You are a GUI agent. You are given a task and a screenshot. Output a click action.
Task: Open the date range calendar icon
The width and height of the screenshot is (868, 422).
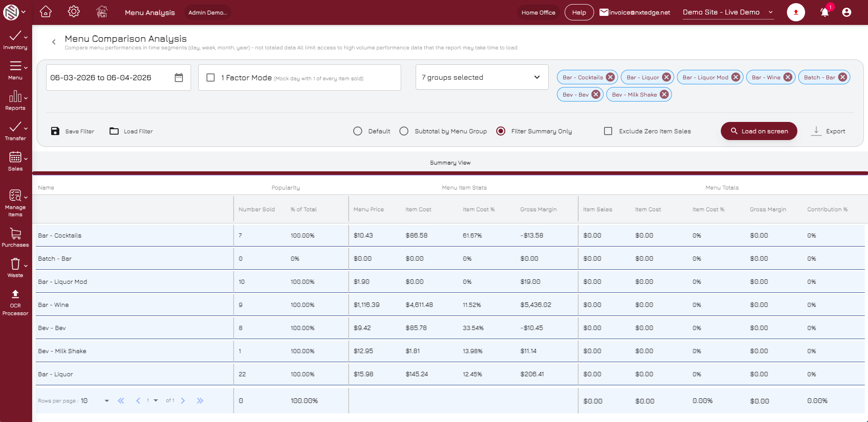(x=179, y=78)
